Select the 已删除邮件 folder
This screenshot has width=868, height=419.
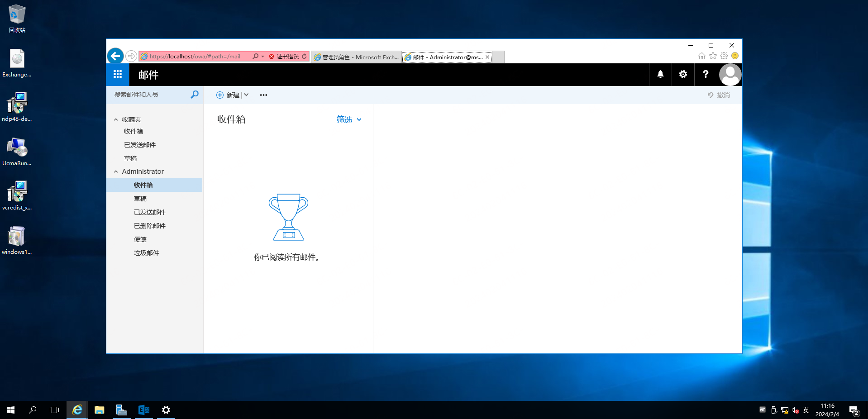coord(149,226)
